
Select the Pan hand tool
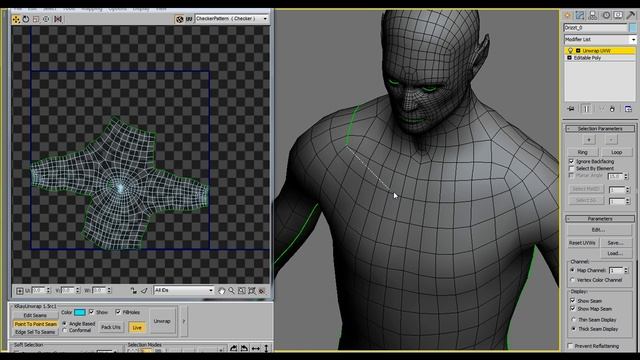(x=221, y=291)
